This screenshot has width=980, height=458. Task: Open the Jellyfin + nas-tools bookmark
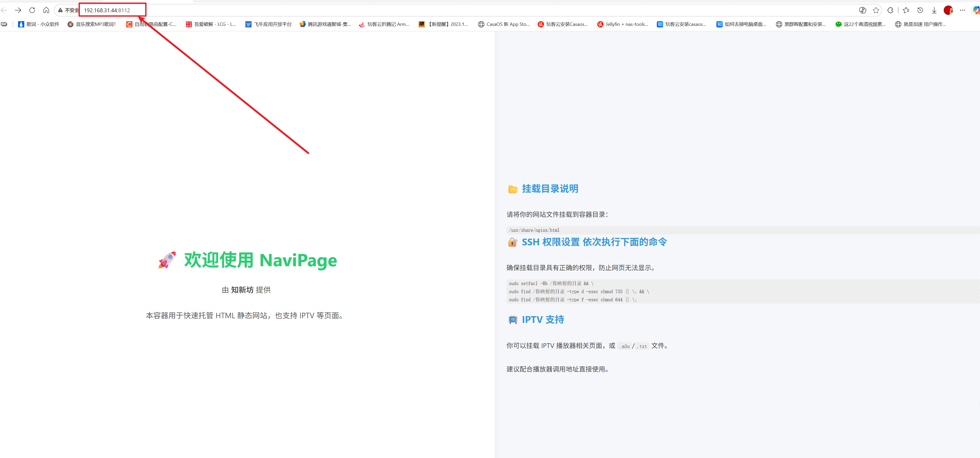623,24
